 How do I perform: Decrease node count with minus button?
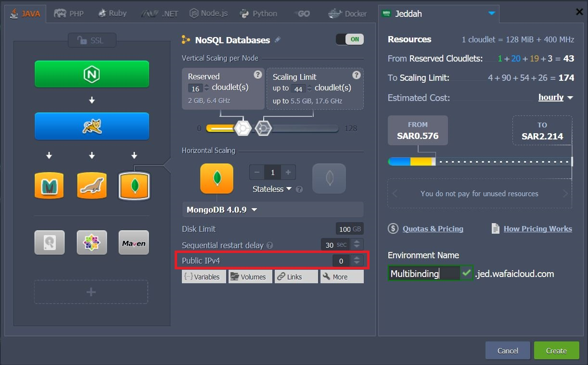click(257, 172)
